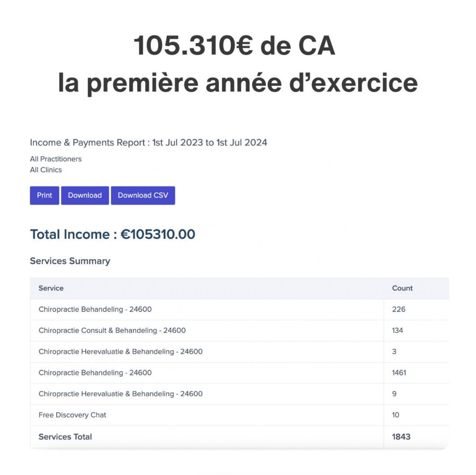Click the plain Download button, not CSV
Screen dimensions: 476x475
(x=85, y=195)
